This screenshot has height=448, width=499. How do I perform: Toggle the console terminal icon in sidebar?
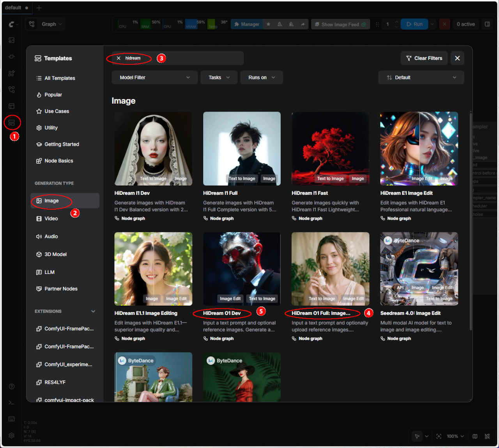coord(12,402)
